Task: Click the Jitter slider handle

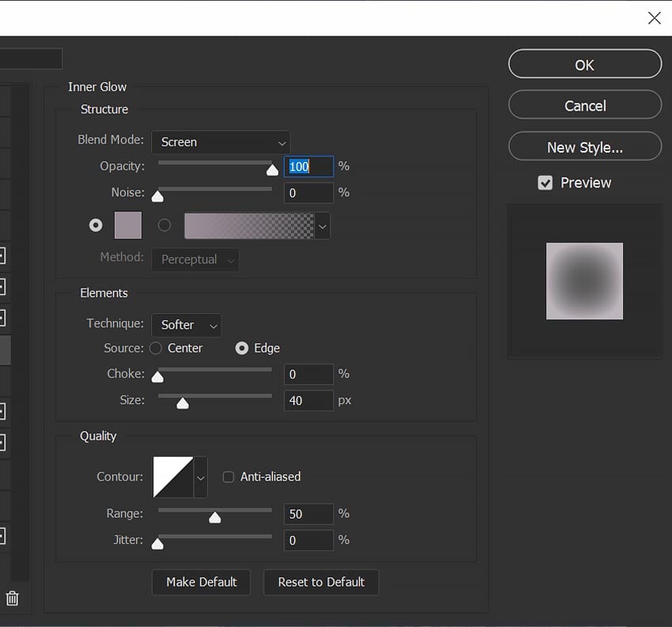Action: pos(157,543)
